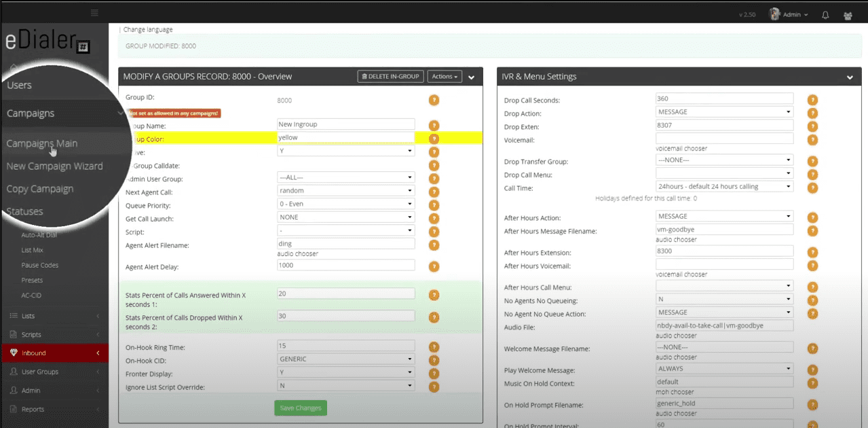Open the notifications bell icon
868x428 pixels.
pyautogui.click(x=825, y=14)
